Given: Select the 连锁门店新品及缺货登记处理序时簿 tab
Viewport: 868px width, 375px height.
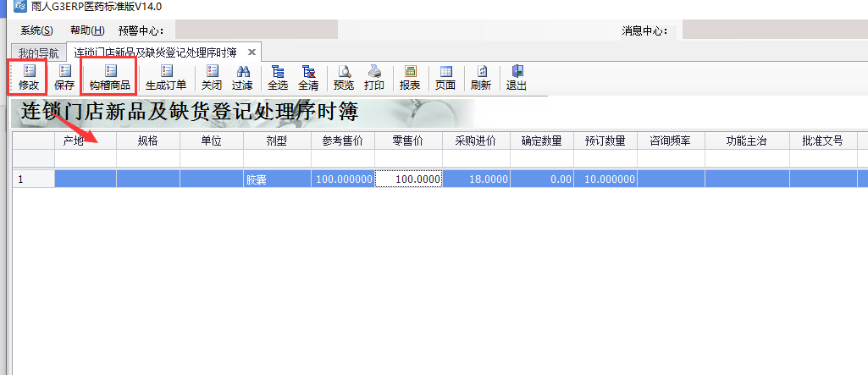Looking at the screenshot, I should point(156,52).
